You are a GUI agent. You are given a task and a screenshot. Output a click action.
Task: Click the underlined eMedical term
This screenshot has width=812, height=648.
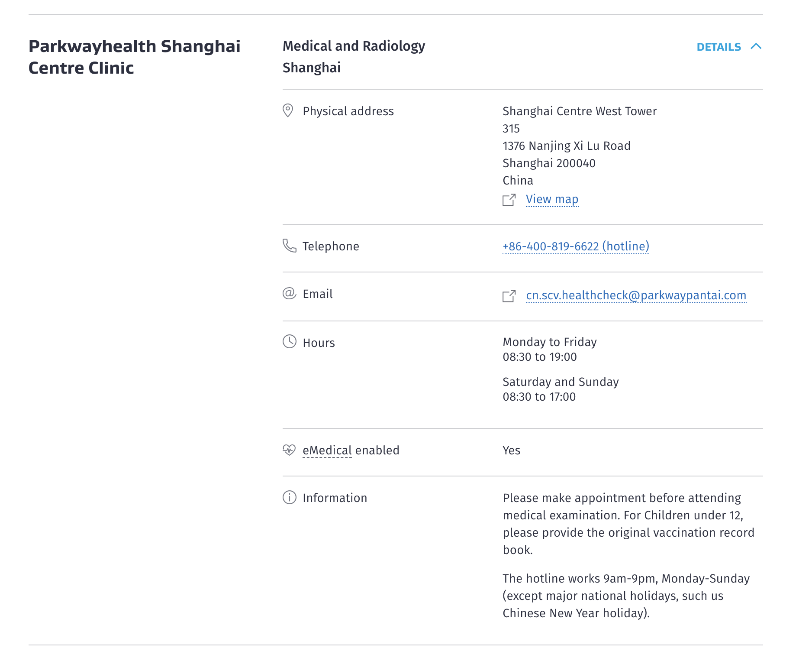tap(327, 450)
